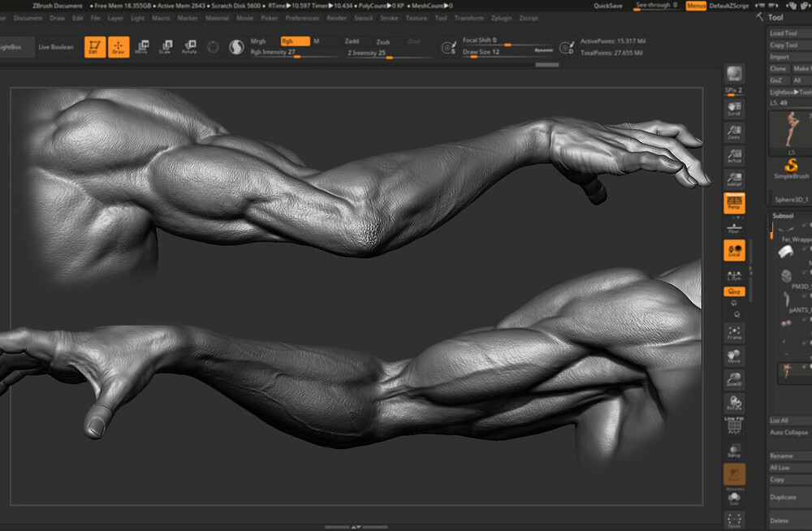Open the Render menu
Viewport: 812px width, 531px height.
337,18
